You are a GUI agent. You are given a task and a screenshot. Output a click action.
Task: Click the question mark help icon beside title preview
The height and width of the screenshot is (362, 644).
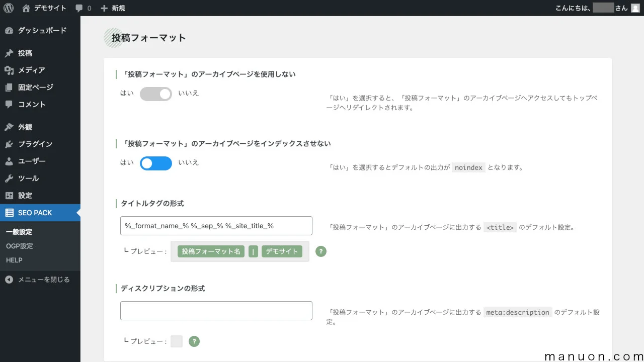click(x=321, y=251)
